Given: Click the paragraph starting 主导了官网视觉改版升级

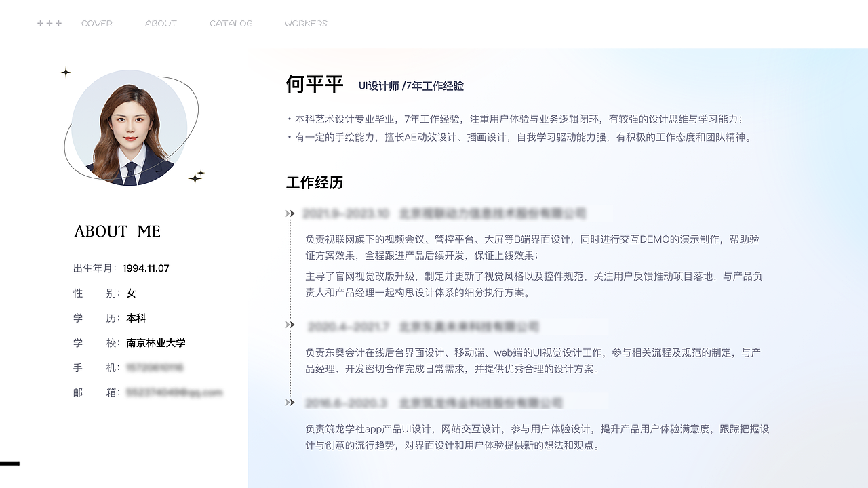Looking at the screenshot, I should click(x=534, y=285).
